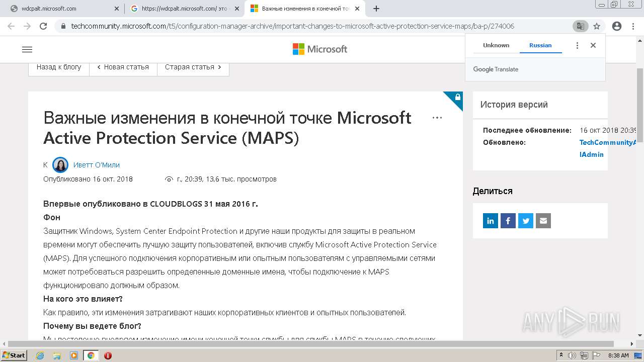
Task: Click the heading Почему вы ведете блог?
Action: [x=92, y=326]
